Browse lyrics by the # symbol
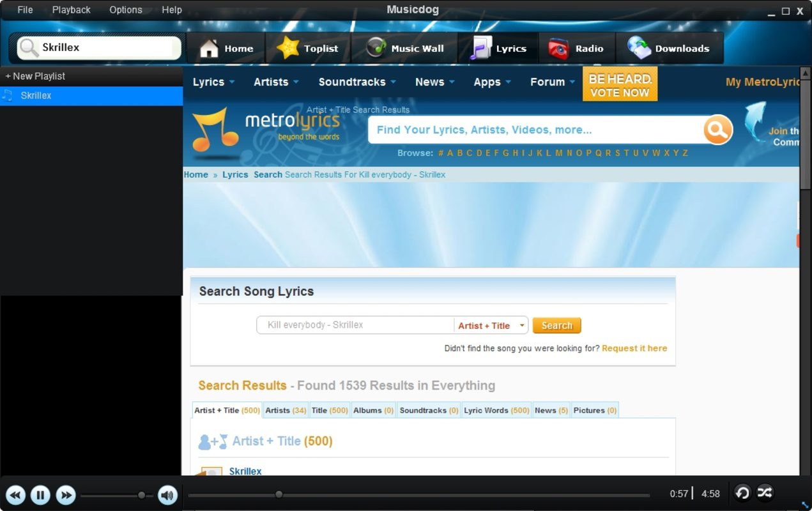This screenshot has height=511, width=812. pos(441,153)
